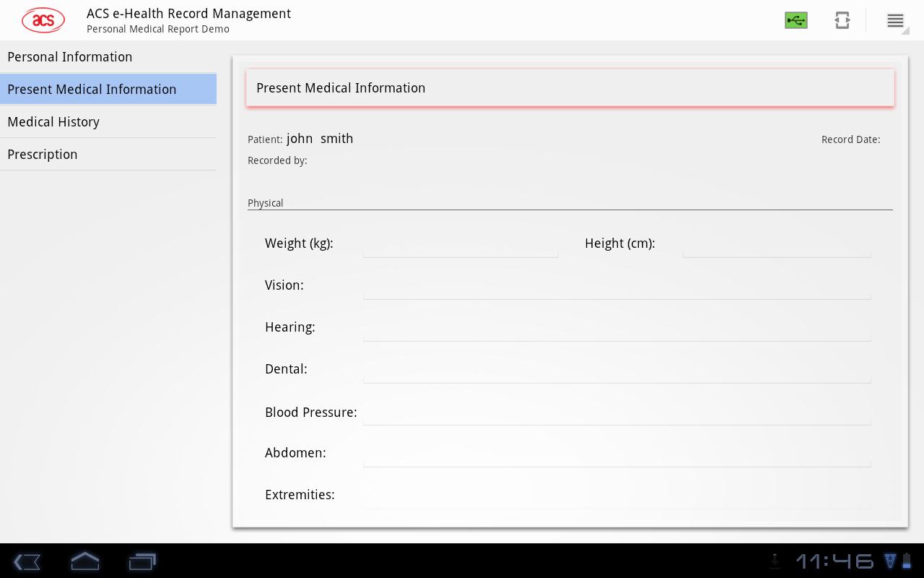Tap the download notification icon

pyautogui.click(x=775, y=561)
